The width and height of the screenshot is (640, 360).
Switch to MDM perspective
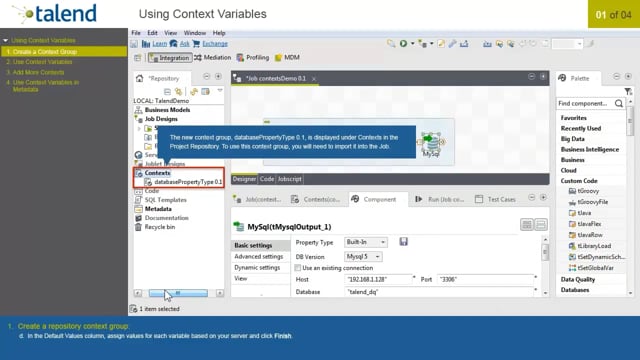point(287,58)
